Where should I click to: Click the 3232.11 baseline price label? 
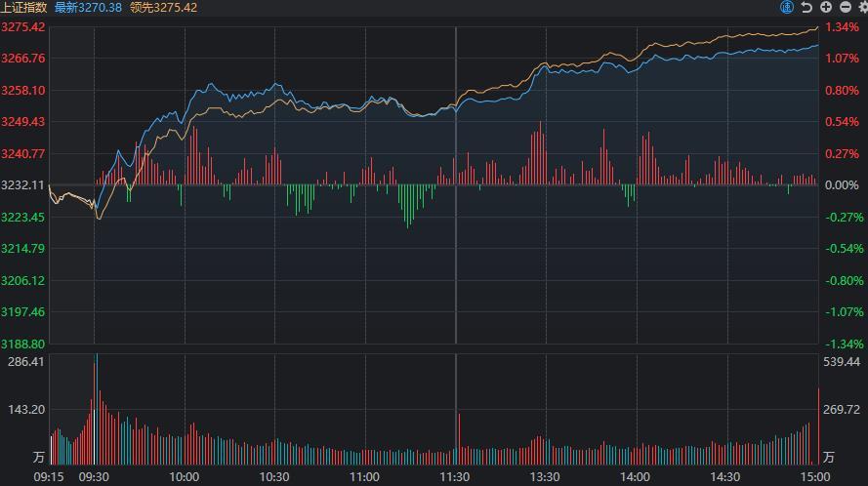pos(23,185)
